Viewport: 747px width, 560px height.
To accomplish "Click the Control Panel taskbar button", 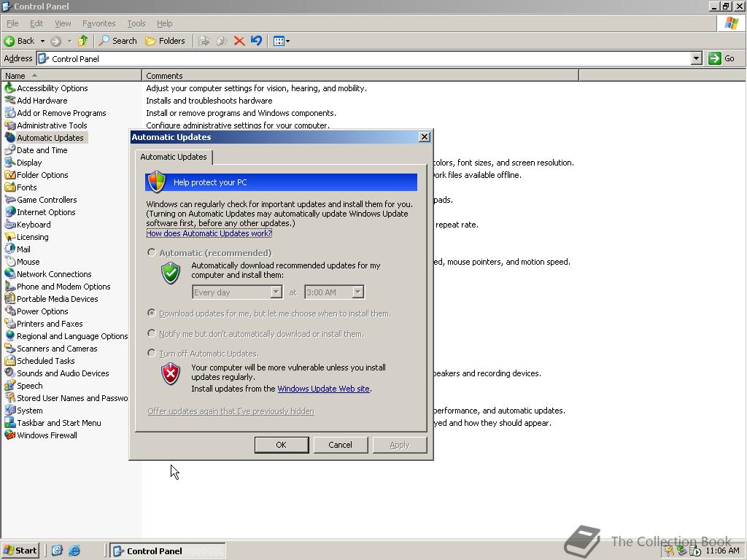I will point(168,551).
